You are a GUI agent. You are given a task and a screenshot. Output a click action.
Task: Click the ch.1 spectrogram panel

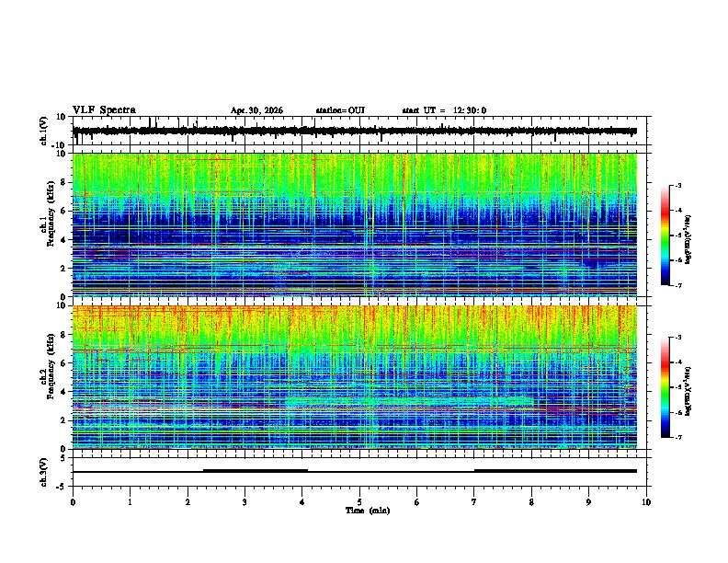[x=355, y=224]
